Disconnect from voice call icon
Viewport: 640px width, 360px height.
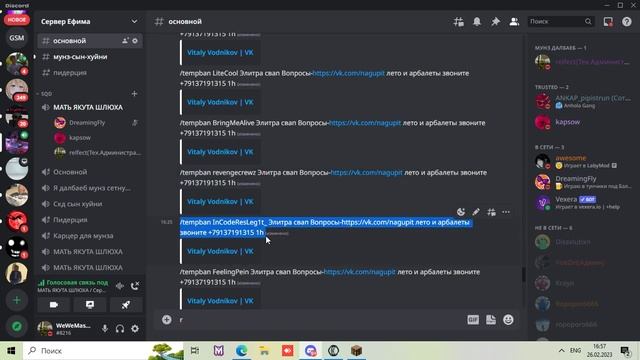[135, 286]
